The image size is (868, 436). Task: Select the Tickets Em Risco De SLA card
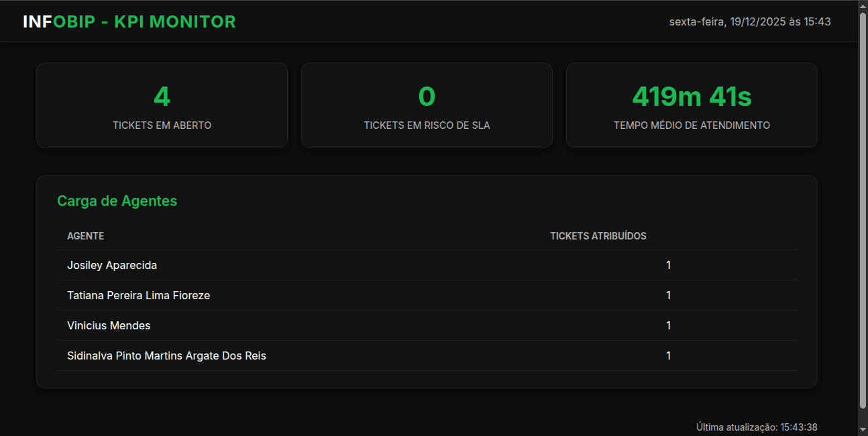427,105
